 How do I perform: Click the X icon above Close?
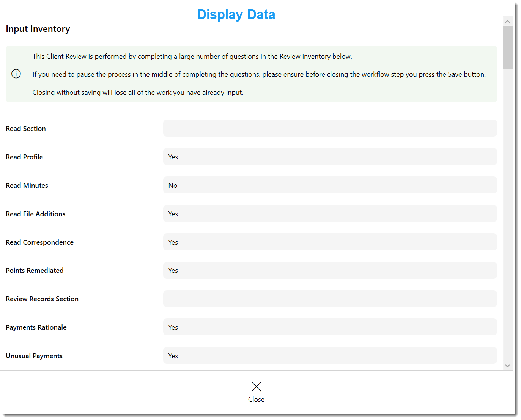[256, 386]
